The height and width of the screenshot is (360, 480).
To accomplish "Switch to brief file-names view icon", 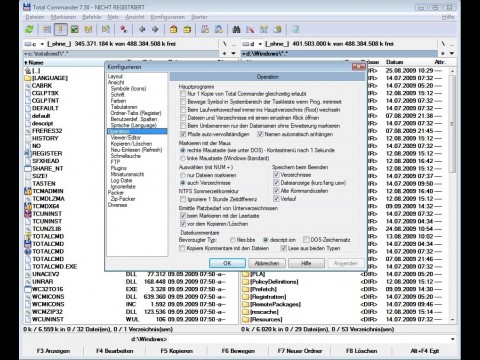I will pyautogui.click(x=47, y=29).
